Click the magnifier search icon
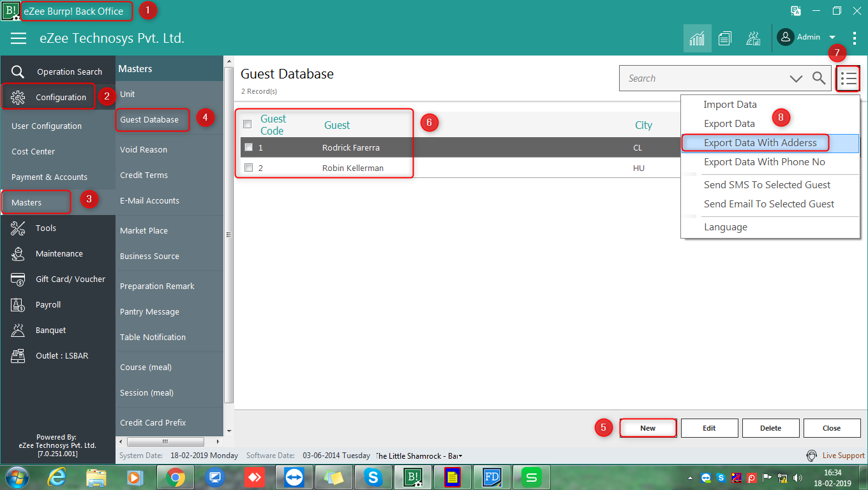This screenshot has width=868, height=490. (819, 78)
